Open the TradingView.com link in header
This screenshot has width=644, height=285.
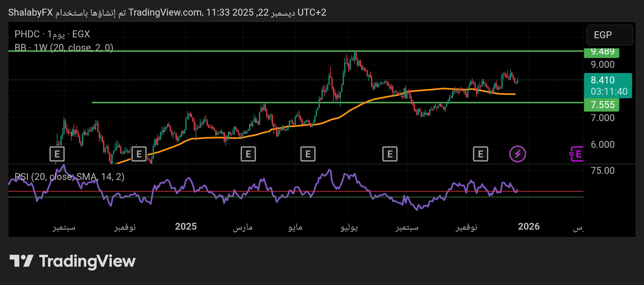[165, 12]
